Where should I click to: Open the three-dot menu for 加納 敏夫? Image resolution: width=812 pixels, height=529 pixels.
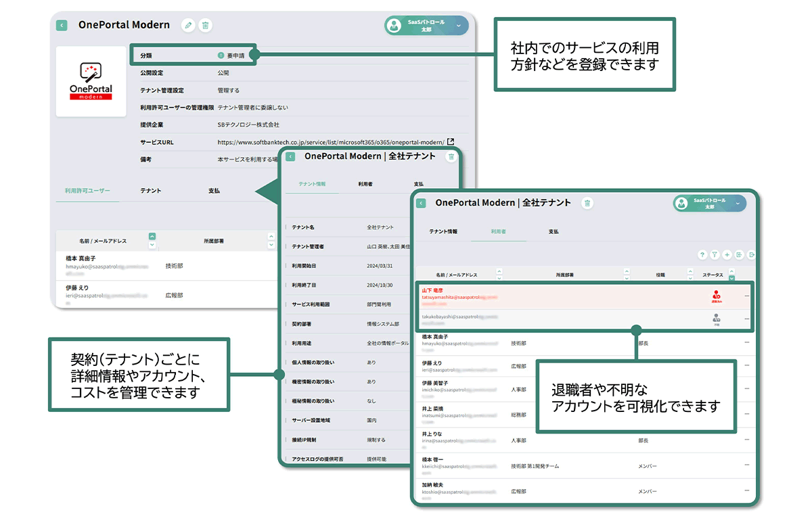[747, 491]
